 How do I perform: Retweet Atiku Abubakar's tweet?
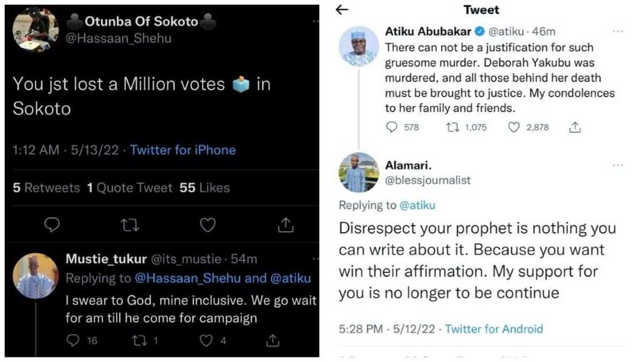coord(452,128)
